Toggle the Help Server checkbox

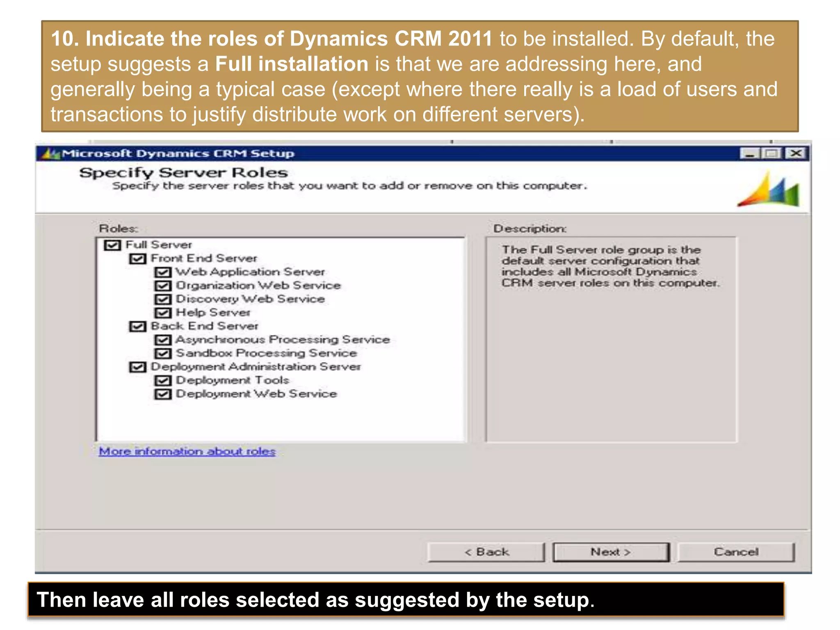[x=162, y=313]
